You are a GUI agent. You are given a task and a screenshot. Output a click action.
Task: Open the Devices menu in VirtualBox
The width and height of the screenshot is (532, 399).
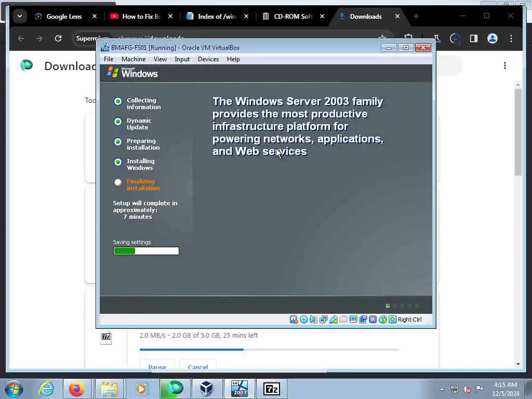click(x=208, y=59)
